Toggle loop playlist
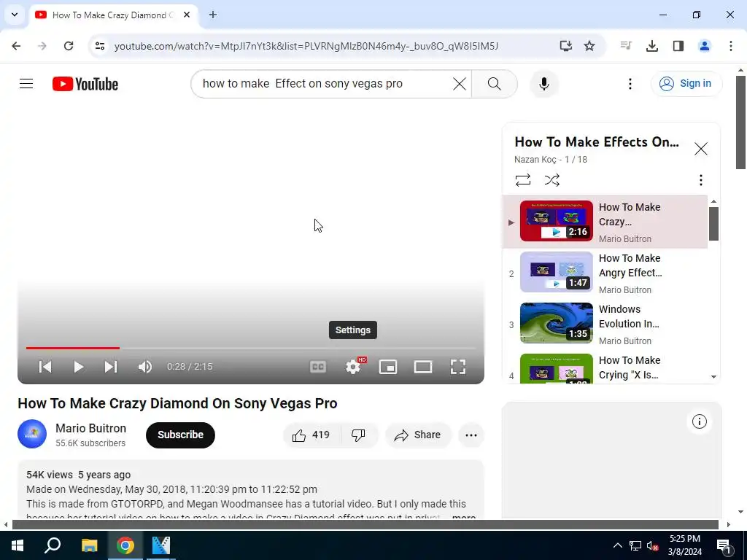This screenshot has width=747, height=560. point(522,180)
